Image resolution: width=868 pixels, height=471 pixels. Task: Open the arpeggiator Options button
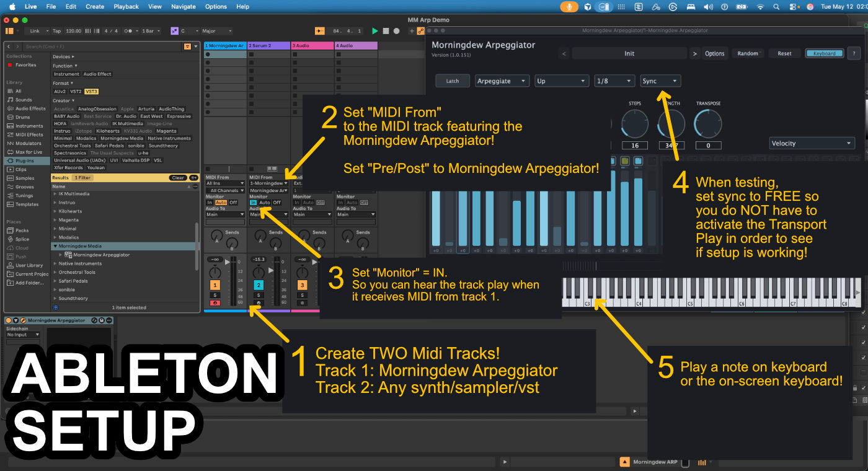coord(714,53)
